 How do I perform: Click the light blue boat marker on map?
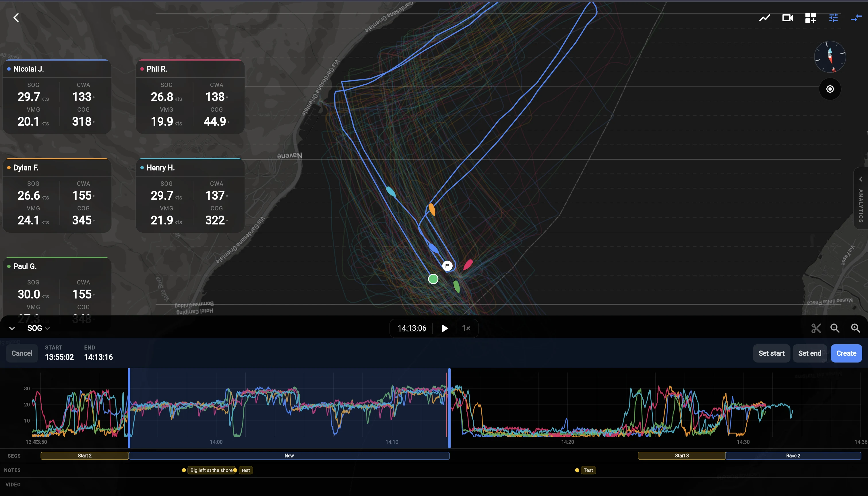pyautogui.click(x=391, y=192)
